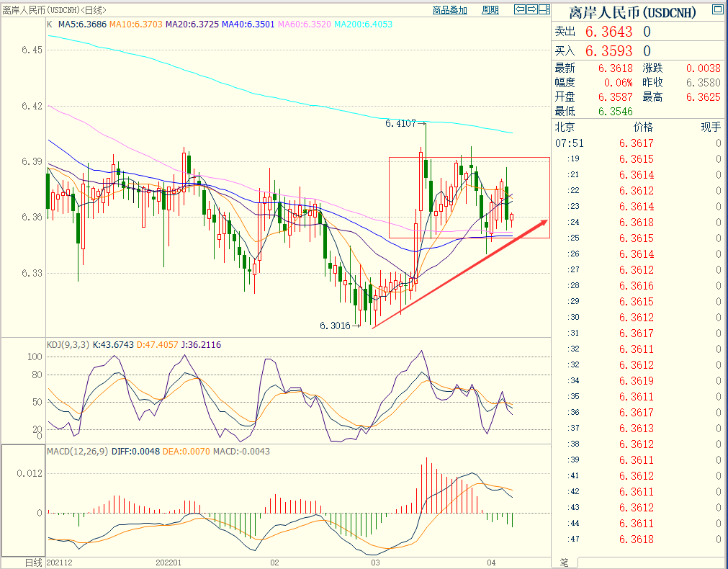Open the 周期 period selector
The height and width of the screenshot is (569, 728).
click(x=490, y=10)
